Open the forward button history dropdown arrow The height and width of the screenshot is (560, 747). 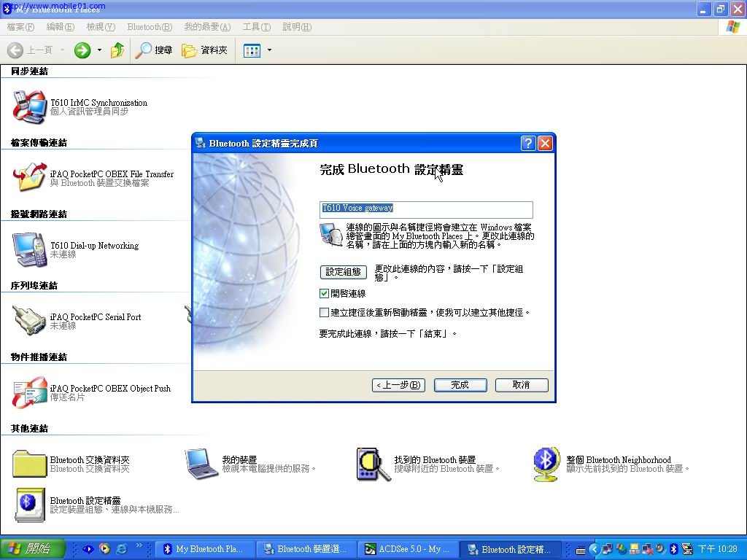(99, 50)
